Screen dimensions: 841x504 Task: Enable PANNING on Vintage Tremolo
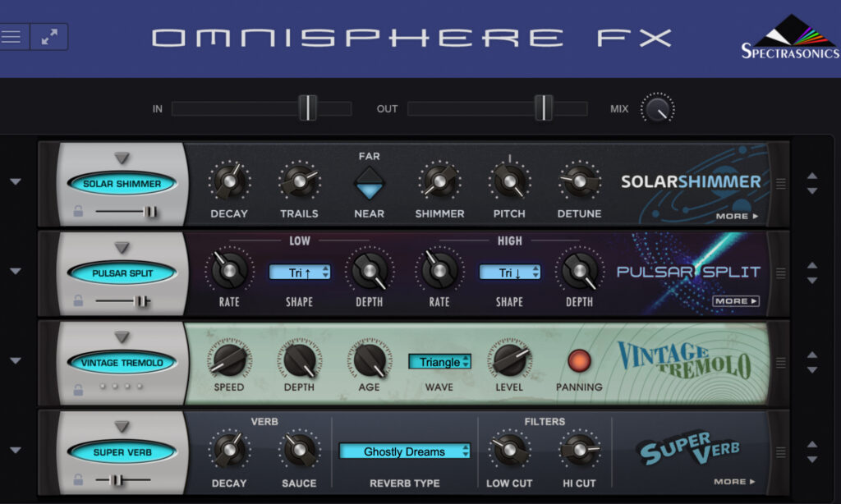coord(579,360)
